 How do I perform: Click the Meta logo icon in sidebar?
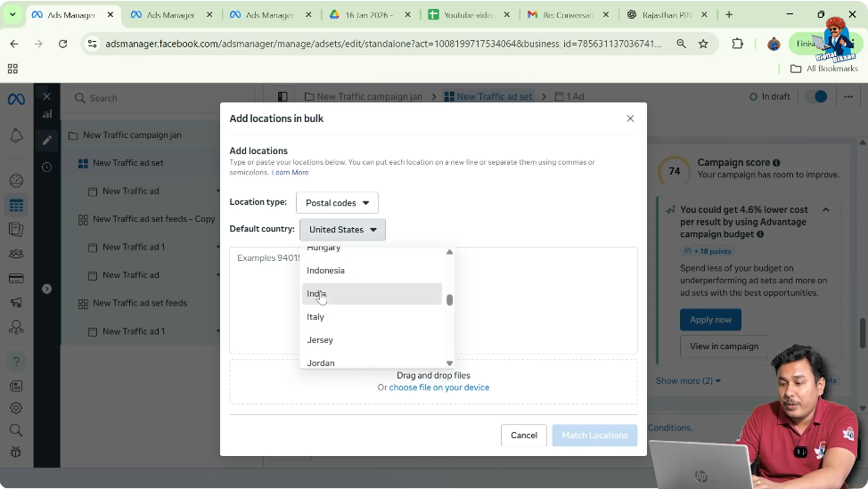16,99
